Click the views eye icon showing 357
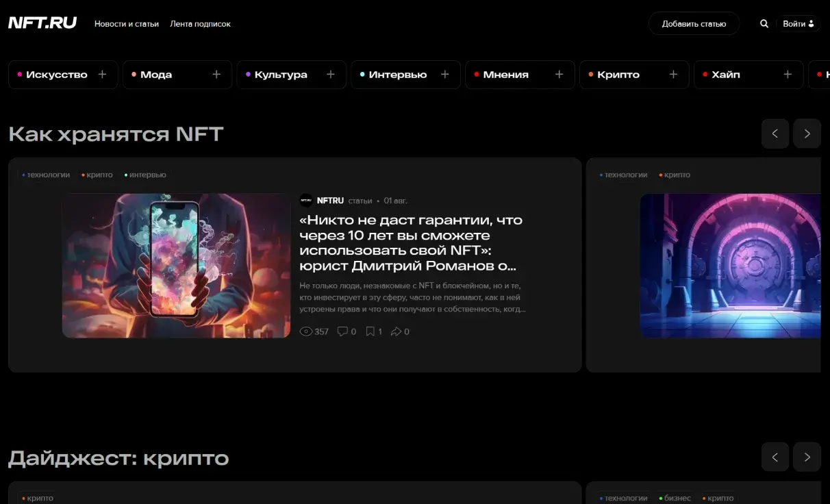 click(x=306, y=331)
